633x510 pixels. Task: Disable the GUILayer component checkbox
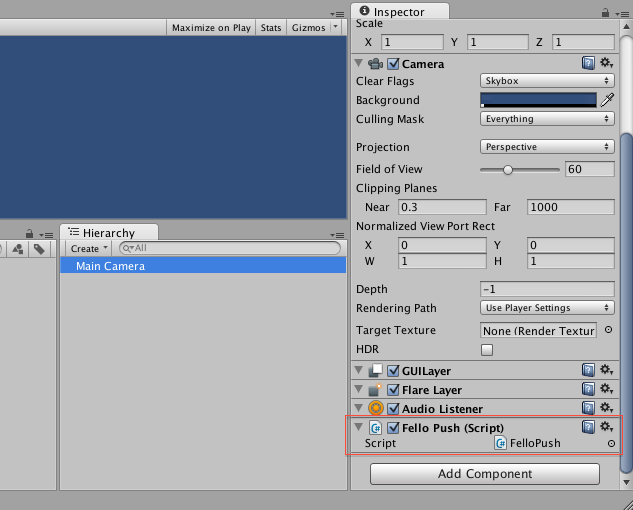[x=393, y=371]
